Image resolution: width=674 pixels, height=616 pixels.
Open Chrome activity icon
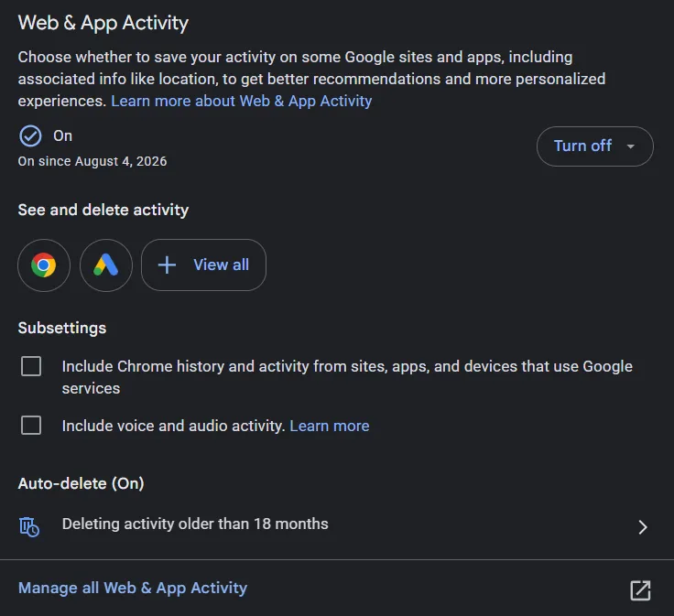[44, 265]
